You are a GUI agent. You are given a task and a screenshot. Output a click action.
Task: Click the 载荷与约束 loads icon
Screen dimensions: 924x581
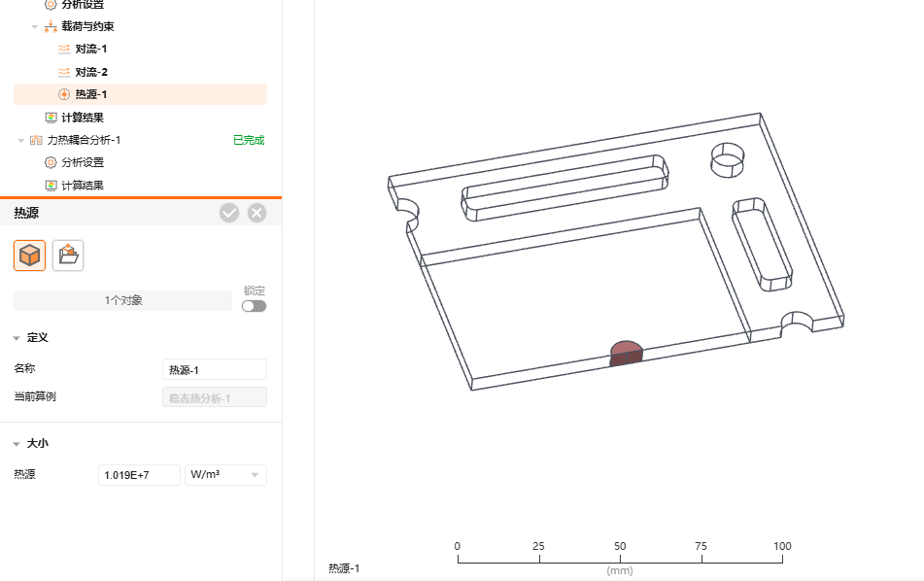point(51,26)
